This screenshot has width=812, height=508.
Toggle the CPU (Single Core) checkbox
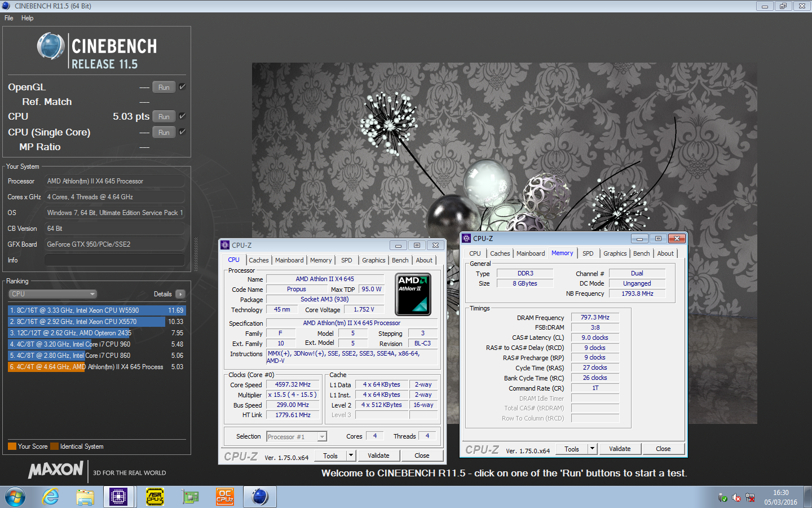point(182,132)
